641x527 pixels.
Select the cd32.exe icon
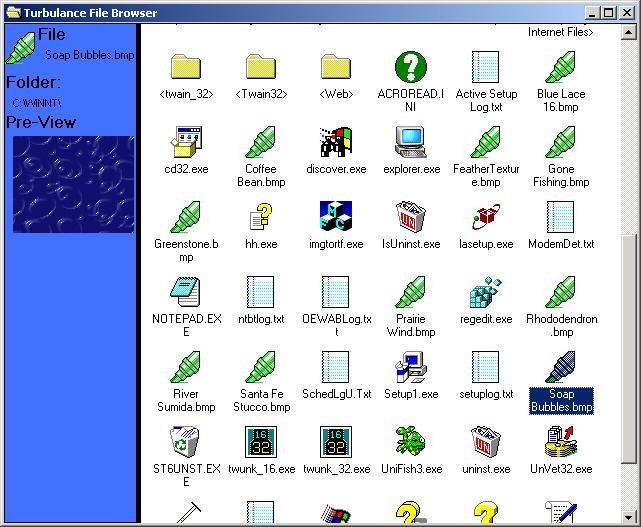185,142
